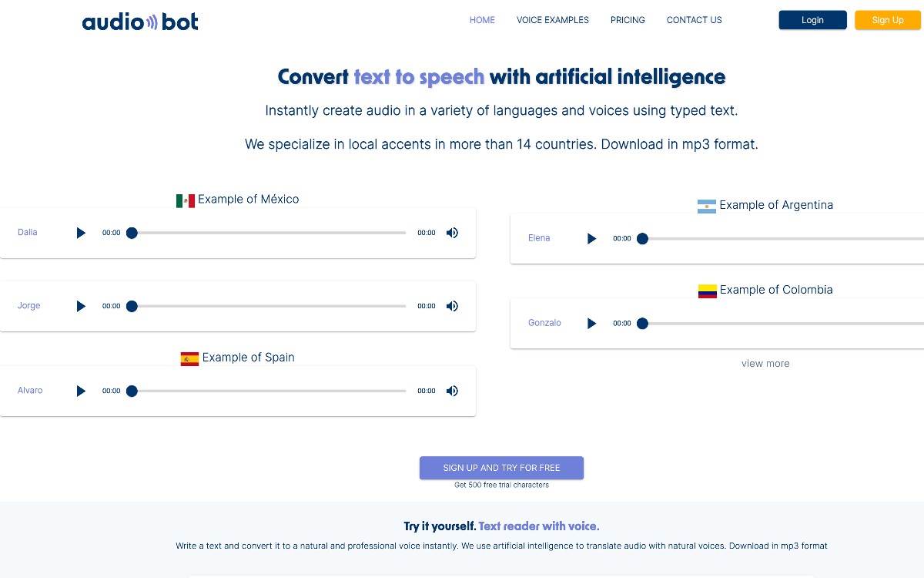This screenshot has width=924, height=578.
Task: Toggle volume on Alvaro's player
Action: [452, 391]
